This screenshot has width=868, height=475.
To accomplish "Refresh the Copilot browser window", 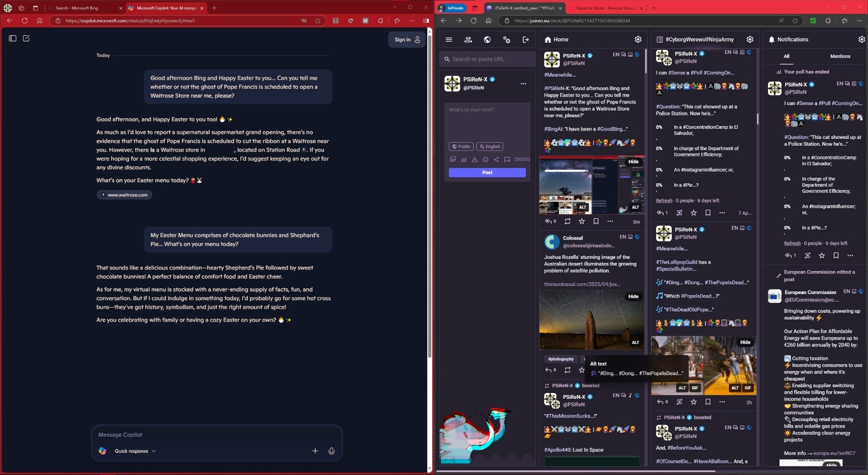I will tap(25, 20).
